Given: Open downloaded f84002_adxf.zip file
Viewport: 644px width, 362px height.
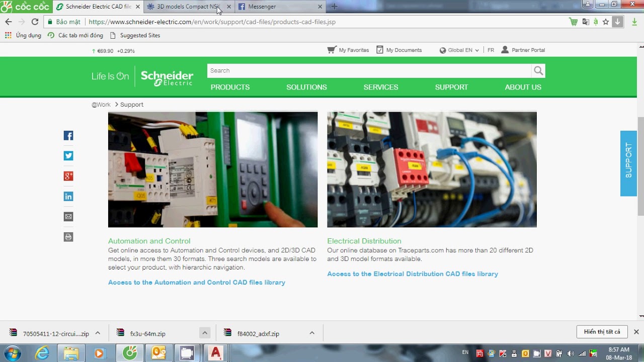Looking at the screenshot, I should (x=258, y=333).
